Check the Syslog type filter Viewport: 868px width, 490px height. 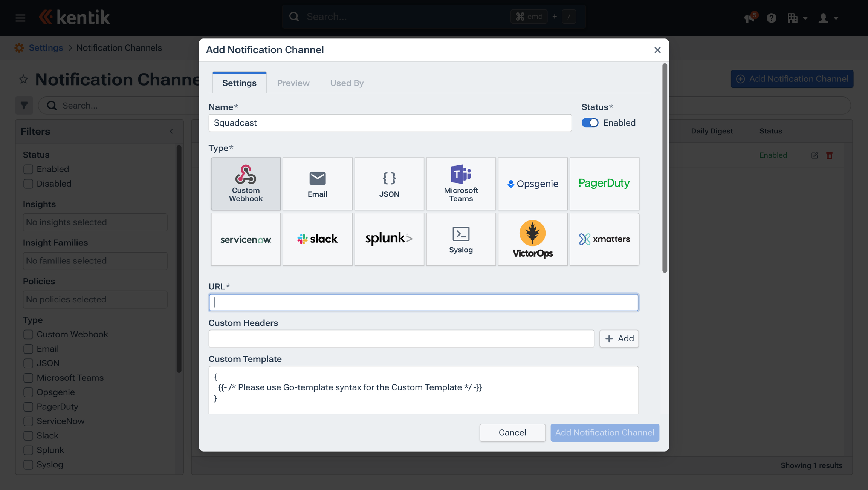coord(28,464)
